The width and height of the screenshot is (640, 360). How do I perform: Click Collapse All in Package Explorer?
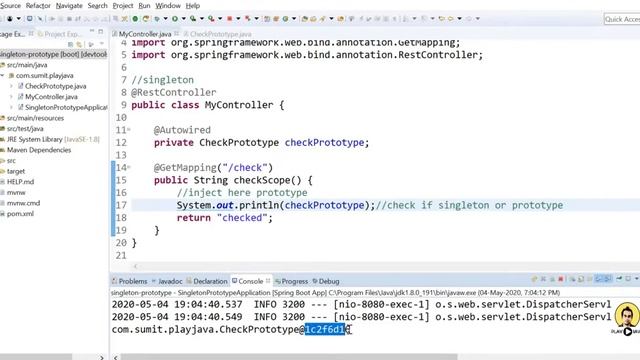pos(71,44)
